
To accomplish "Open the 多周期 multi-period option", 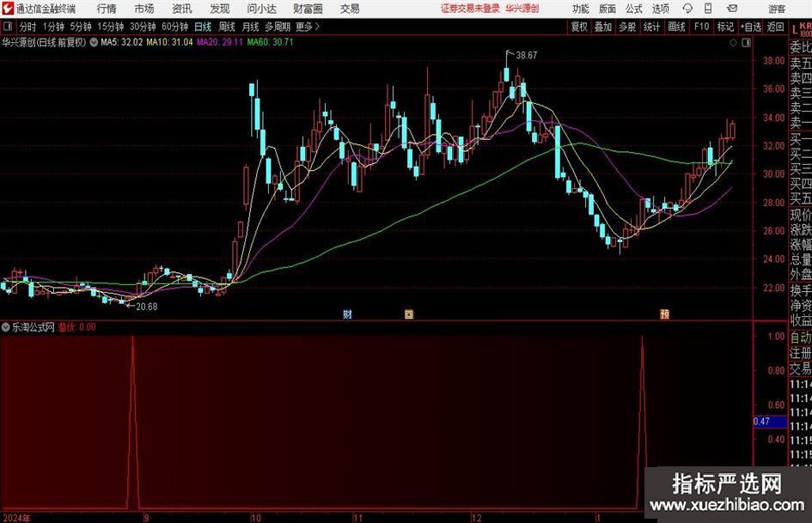I will [278, 27].
